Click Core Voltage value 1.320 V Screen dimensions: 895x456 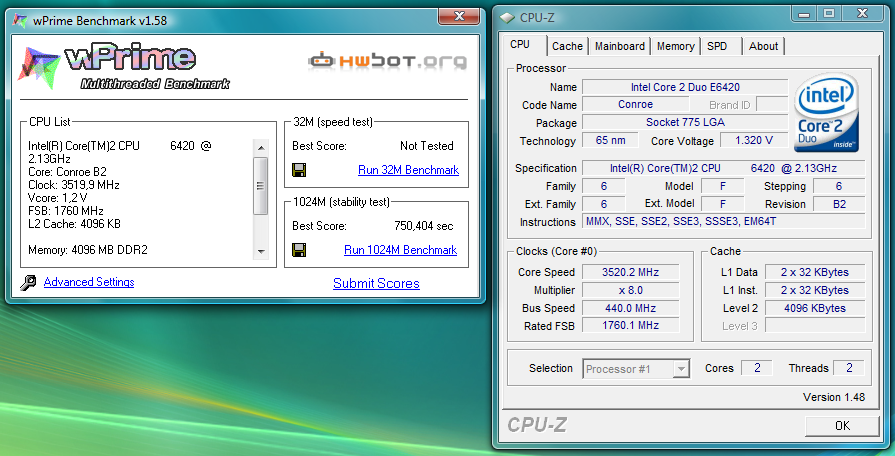[x=754, y=140]
